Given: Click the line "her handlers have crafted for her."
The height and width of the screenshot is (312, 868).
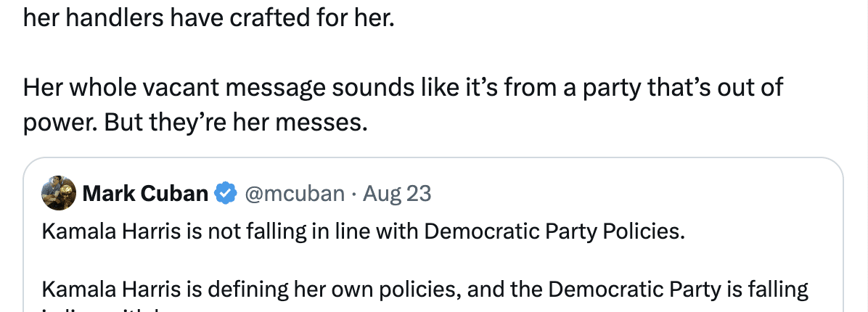Looking at the screenshot, I should click(x=209, y=17).
